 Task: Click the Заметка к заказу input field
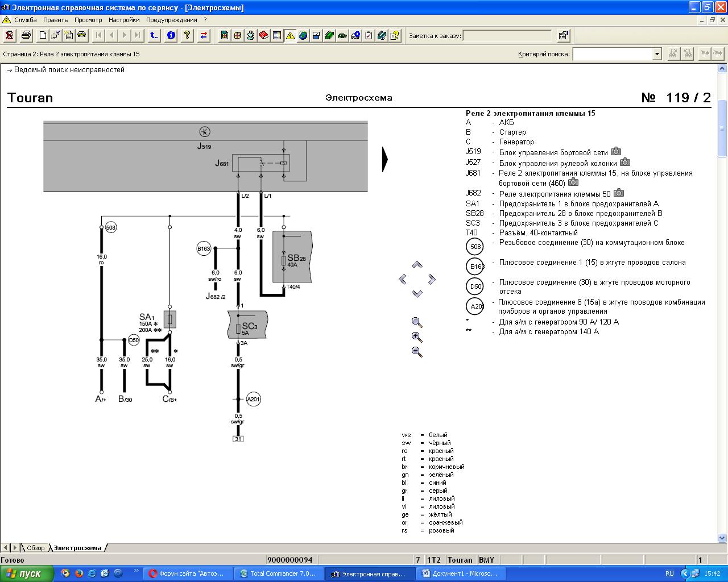point(507,36)
